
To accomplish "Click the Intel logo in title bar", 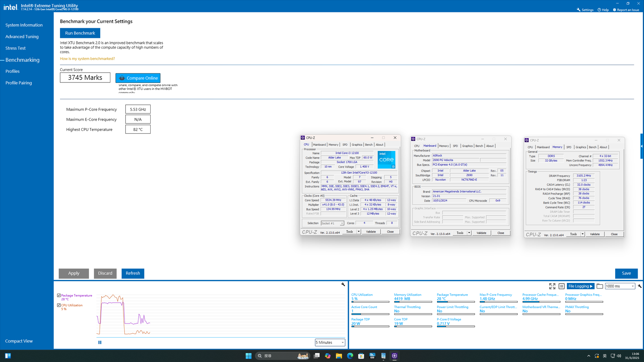I will point(10,7).
